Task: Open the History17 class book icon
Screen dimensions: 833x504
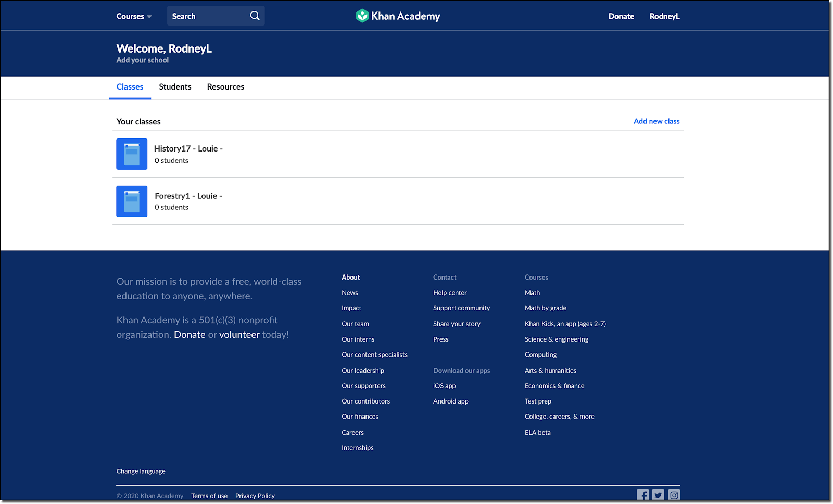Action: point(132,154)
